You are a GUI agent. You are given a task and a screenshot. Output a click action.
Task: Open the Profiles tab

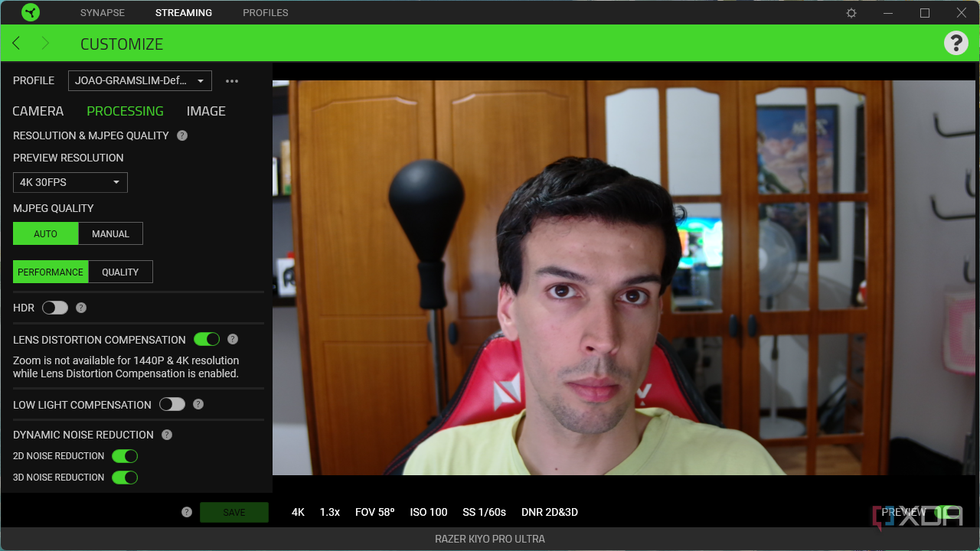(266, 13)
